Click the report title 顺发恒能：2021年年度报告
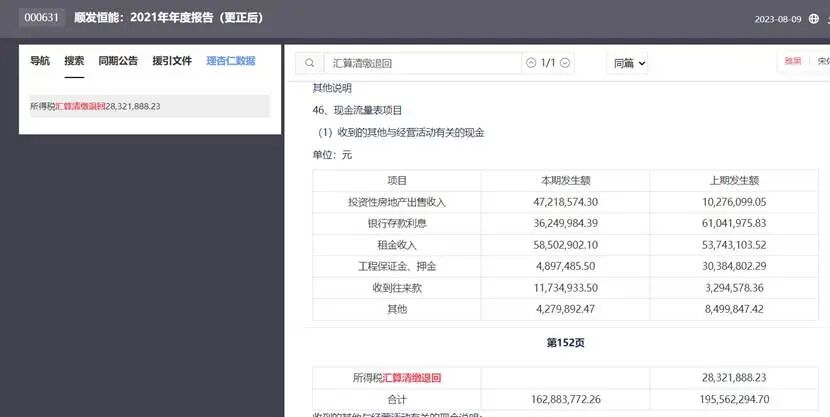 pos(169,17)
